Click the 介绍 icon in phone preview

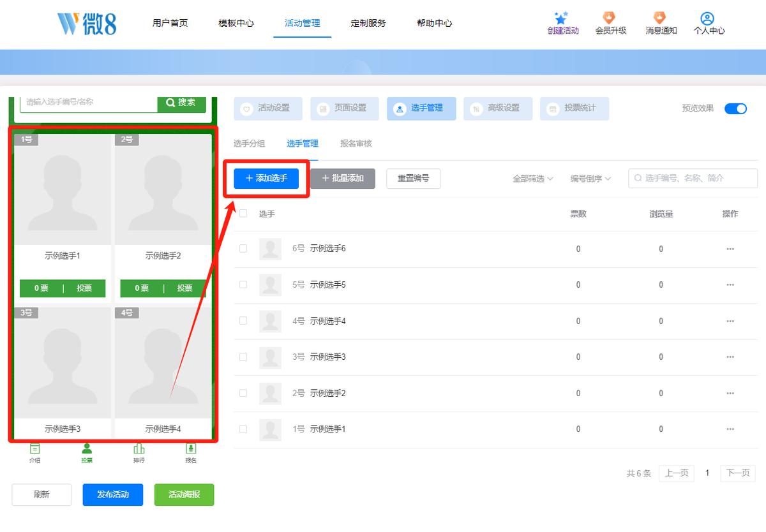tap(35, 448)
